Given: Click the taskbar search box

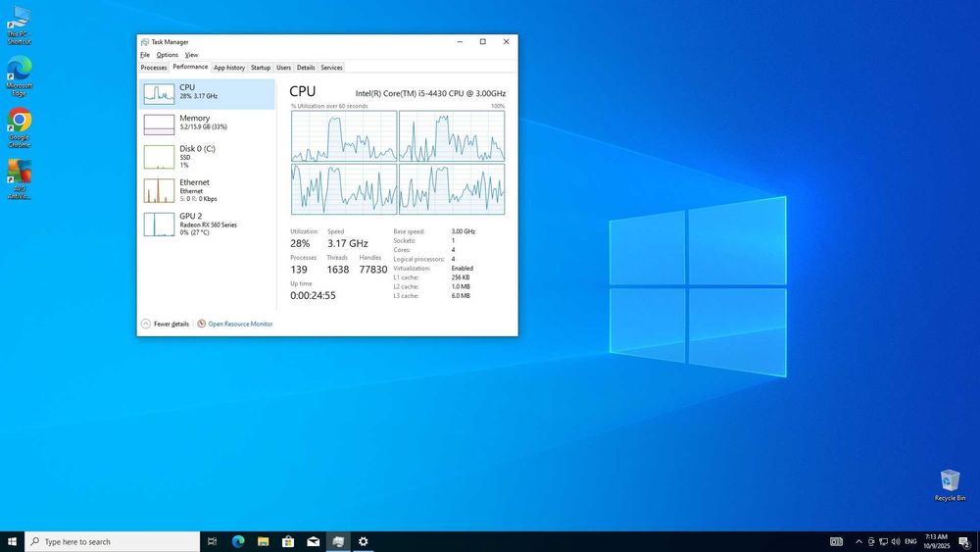Looking at the screenshot, I should point(113,541).
